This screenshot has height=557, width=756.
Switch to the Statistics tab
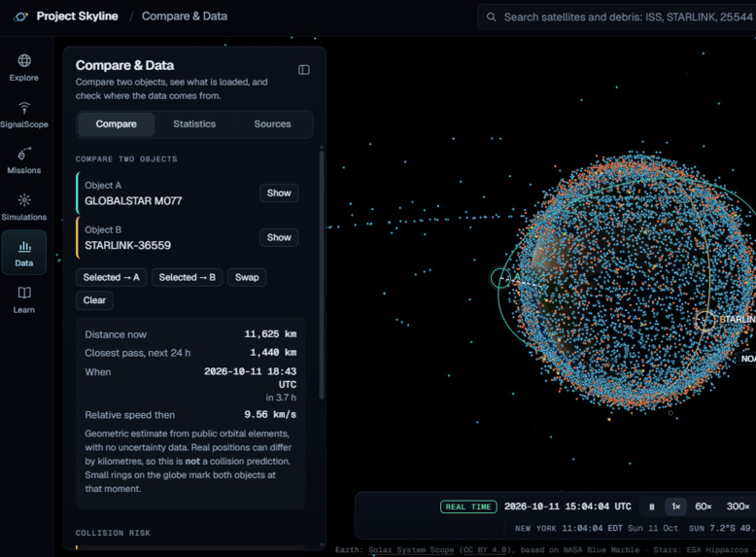(194, 123)
